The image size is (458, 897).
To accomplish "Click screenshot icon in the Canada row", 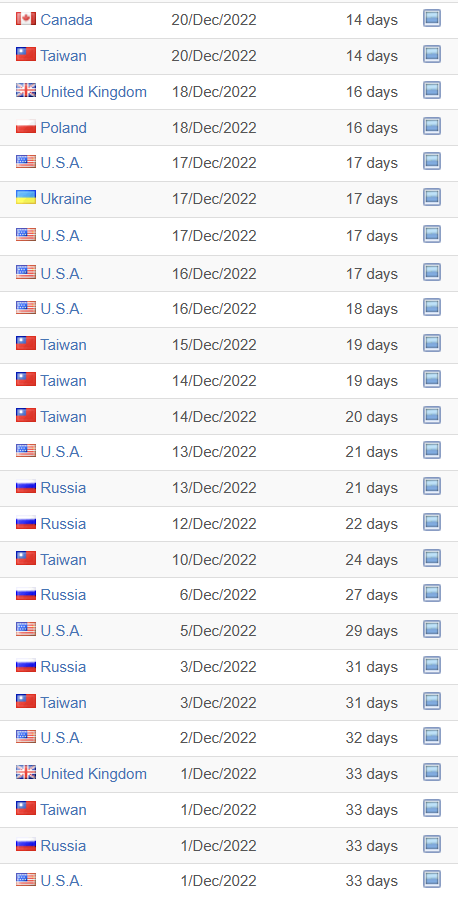I will pyautogui.click(x=432, y=19).
